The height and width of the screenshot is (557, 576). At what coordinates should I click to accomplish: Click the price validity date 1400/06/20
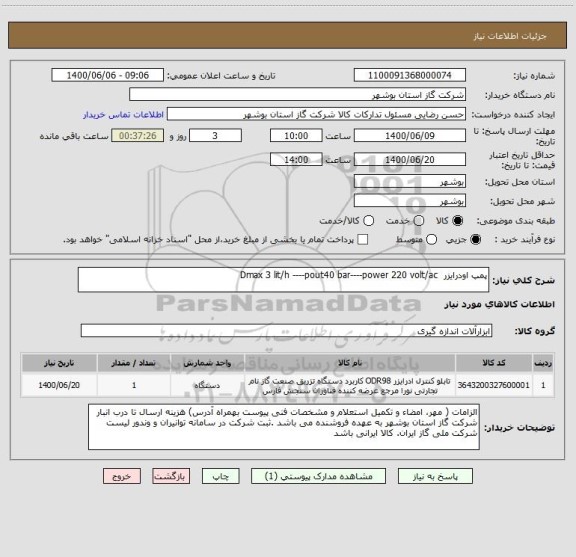410,159
